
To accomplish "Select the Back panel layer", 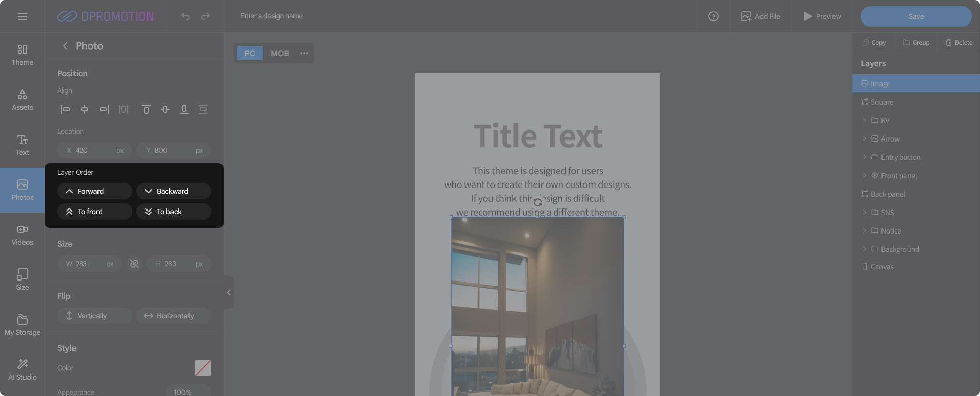I will point(916,194).
